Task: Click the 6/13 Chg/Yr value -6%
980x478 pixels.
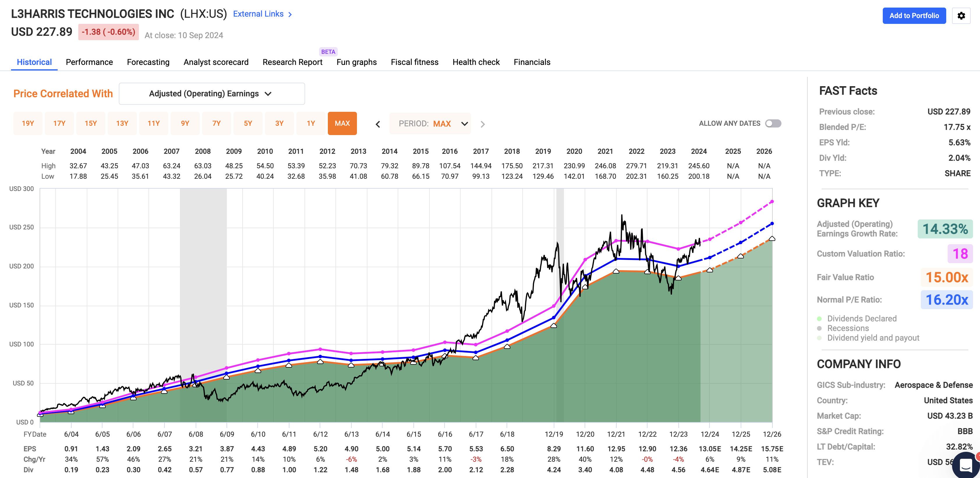Action: (351, 459)
